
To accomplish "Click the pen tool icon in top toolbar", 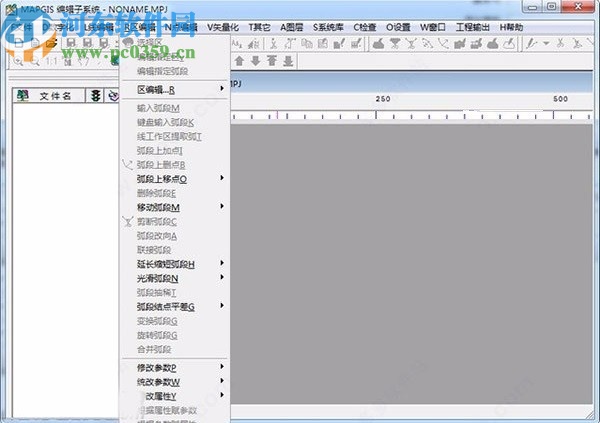I will click(531, 43).
